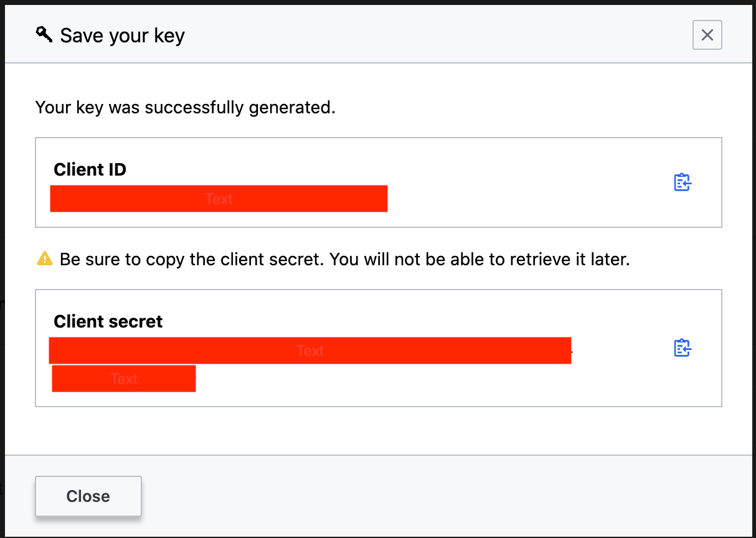
Task: Click "You will not be able to retrieve" sentence
Action: (480, 259)
